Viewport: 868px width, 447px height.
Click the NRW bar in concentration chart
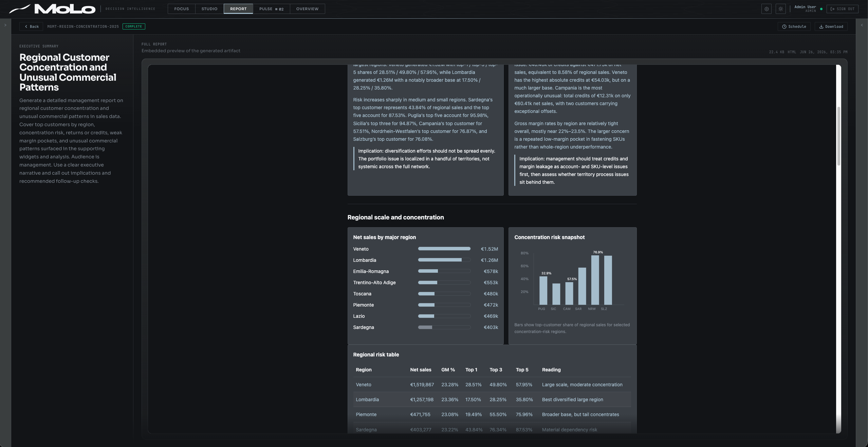595,280
